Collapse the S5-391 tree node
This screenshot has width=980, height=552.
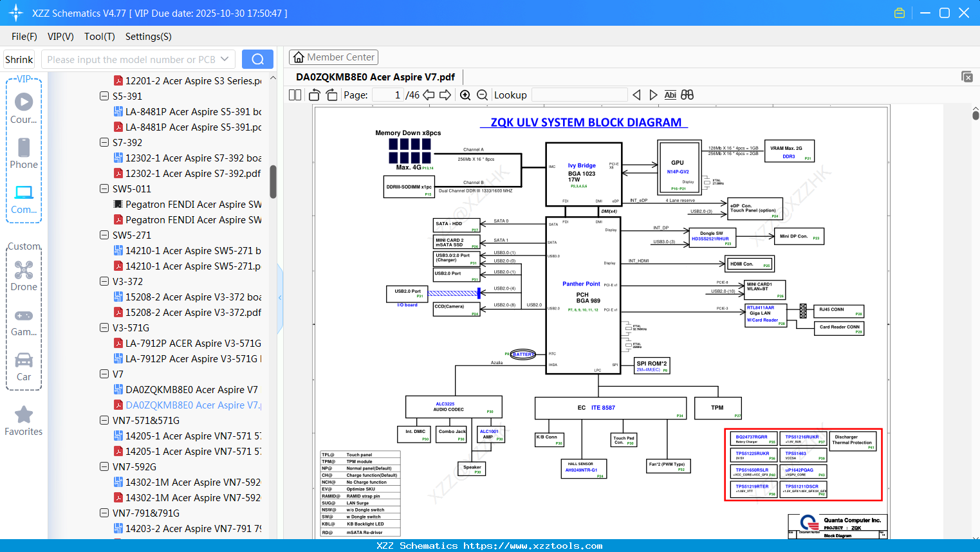coord(104,96)
